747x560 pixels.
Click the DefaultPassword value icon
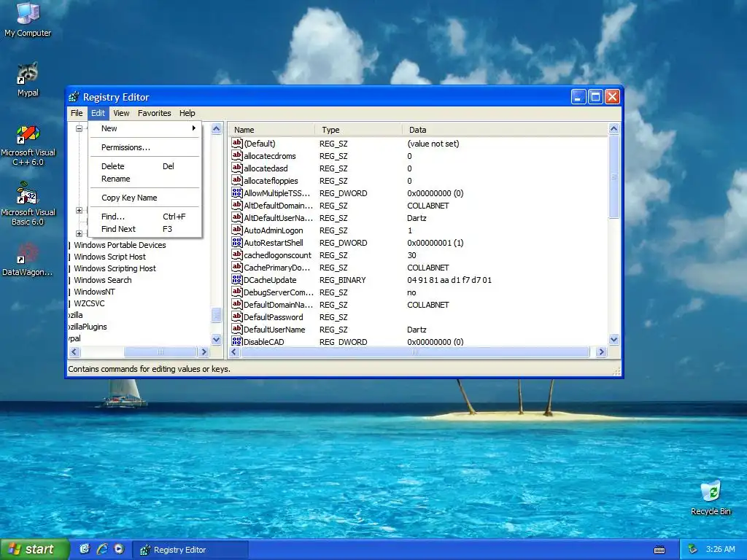pos(237,316)
